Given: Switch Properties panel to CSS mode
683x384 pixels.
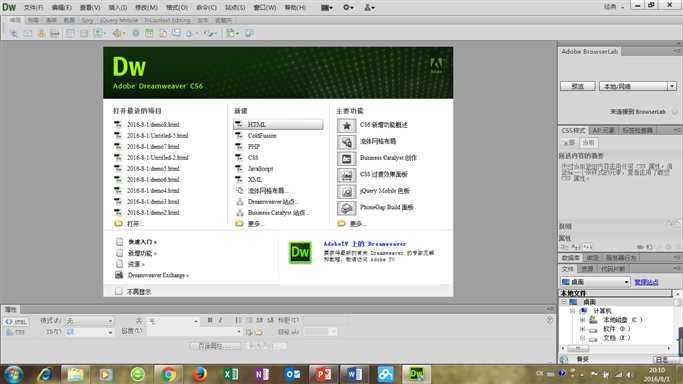Looking at the screenshot, I should [16, 332].
